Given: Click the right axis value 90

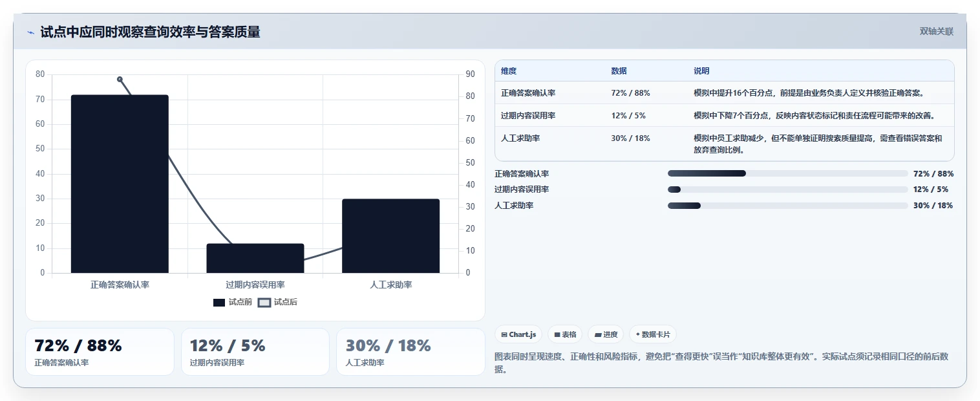Looking at the screenshot, I should tap(470, 74).
